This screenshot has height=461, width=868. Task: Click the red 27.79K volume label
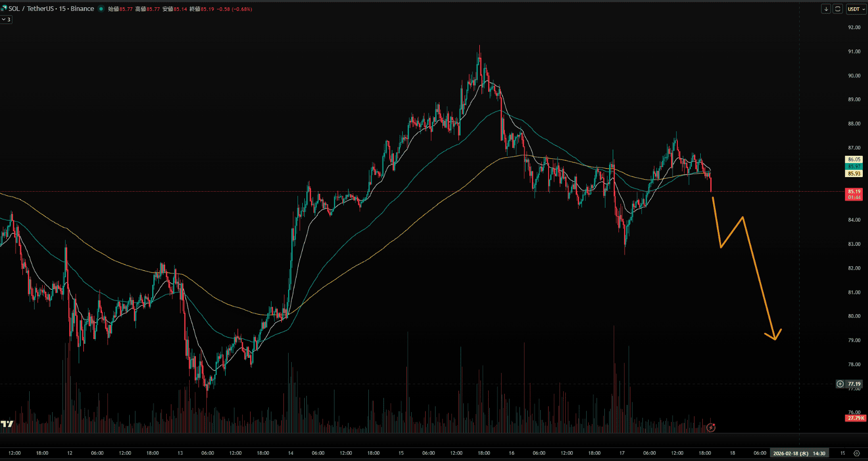pos(855,418)
